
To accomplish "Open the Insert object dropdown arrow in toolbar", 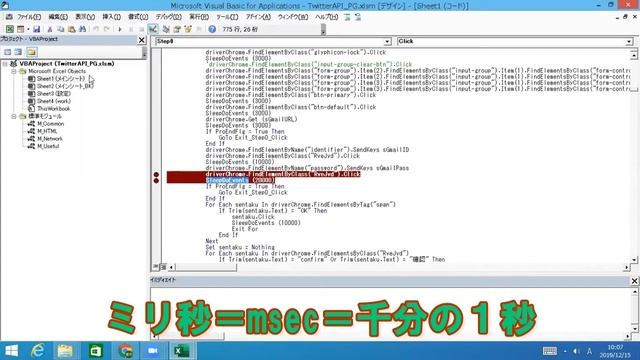I will [28, 29].
